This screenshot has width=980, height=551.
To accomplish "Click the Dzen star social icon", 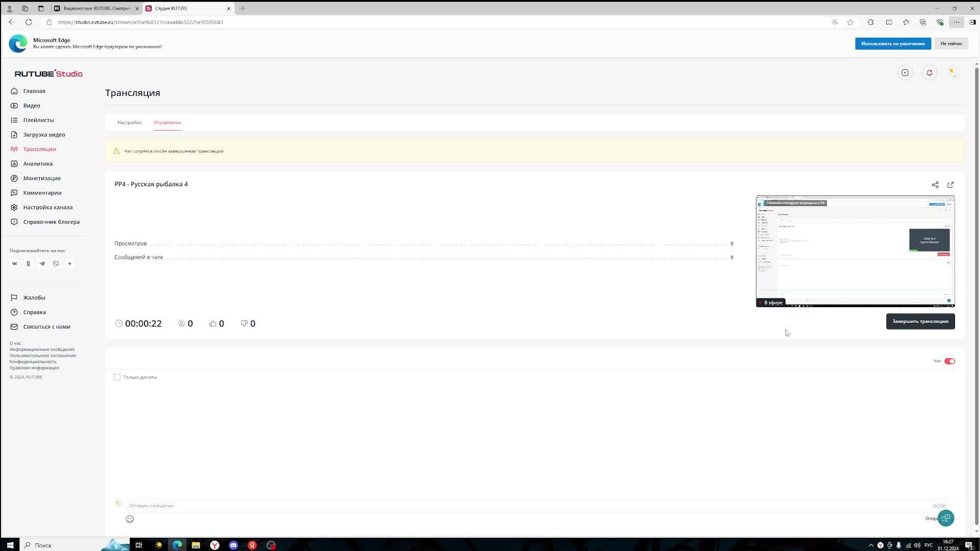I will (70, 264).
